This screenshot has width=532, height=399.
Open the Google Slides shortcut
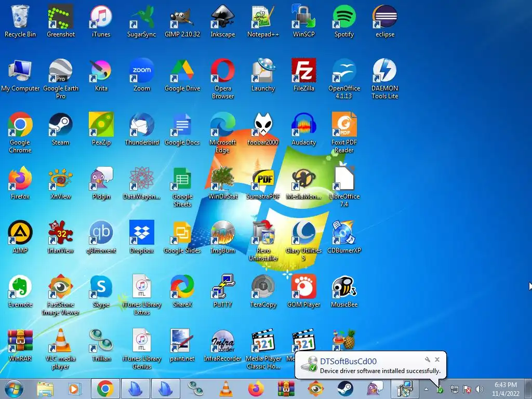coord(182,237)
